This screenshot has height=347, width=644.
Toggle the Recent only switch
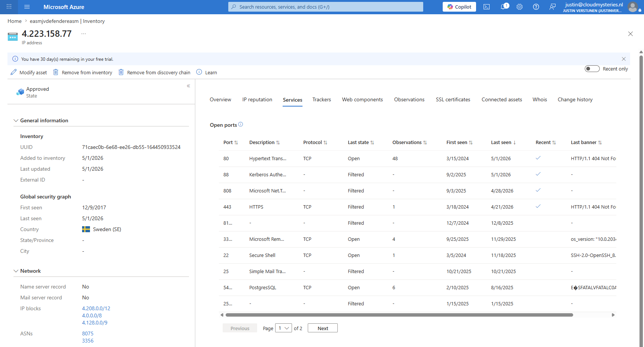[592, 69]
